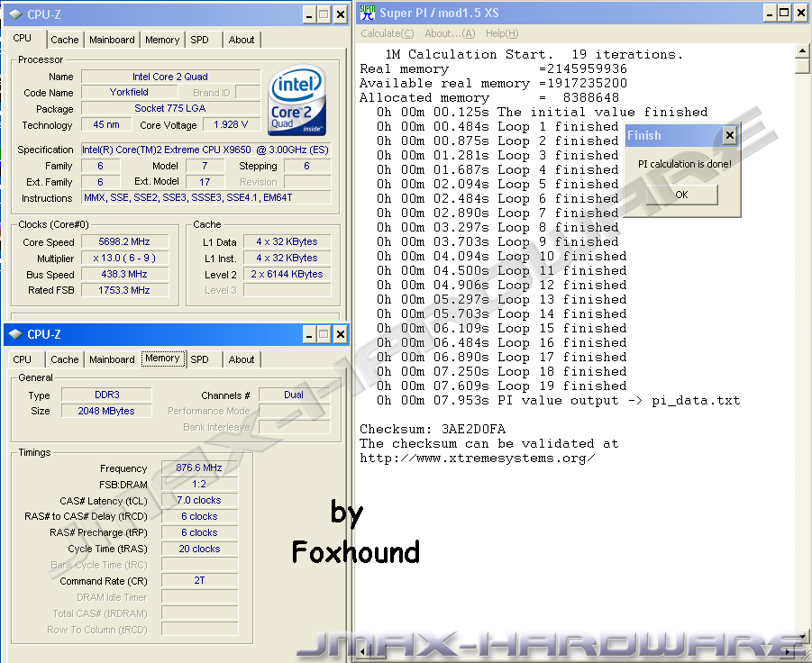Select SPD tab in upper CPU-Z window
The image size is (812, 663).
coord(199,40)
